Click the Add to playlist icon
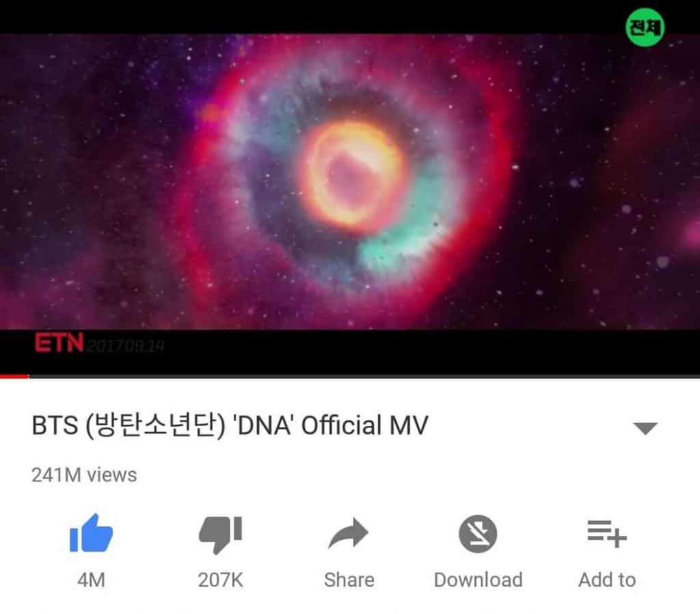The width and height of the screenshot is (700, 614). click(x=607, y=533)
